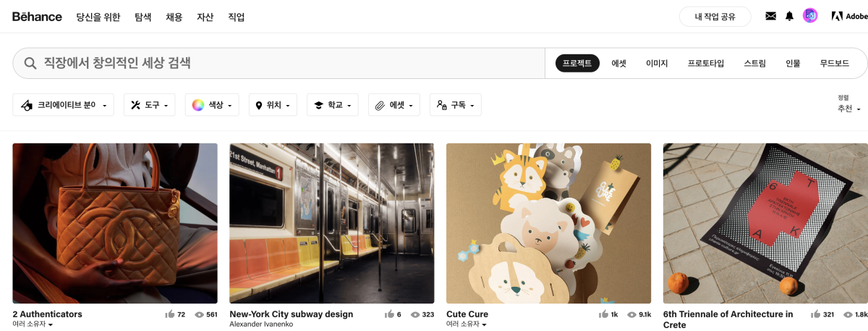Viewport: 868px width, 331px height.
Task: Open the 채용 menu
Action: 174,17
